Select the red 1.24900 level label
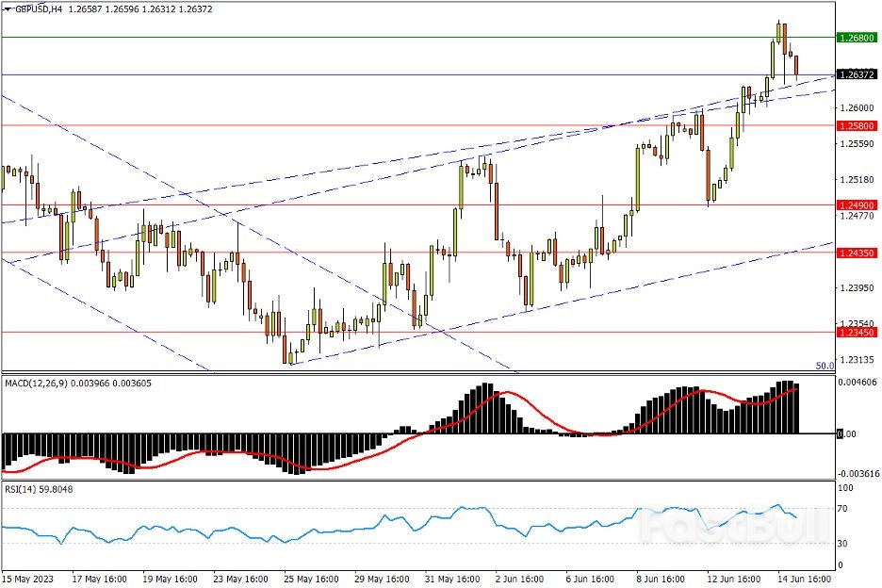 tap(857, 204)
